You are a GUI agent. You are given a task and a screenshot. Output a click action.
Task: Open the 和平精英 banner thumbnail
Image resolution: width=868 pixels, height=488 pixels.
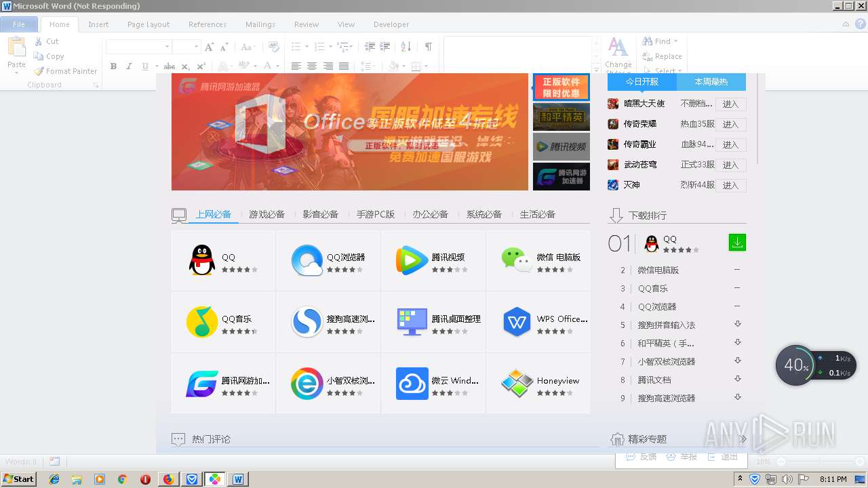(x=561, y=117)
